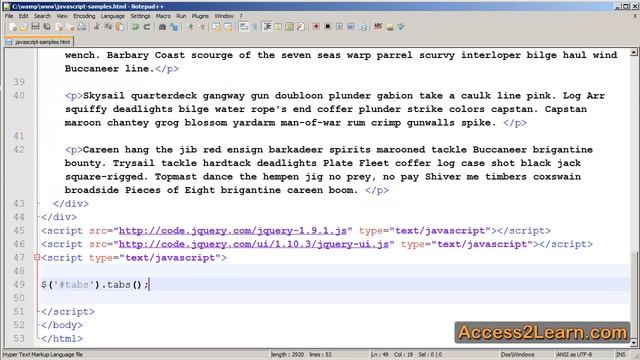Open the Window menu
This screenshot has width=640, height=360.
[x=224, y=16]
